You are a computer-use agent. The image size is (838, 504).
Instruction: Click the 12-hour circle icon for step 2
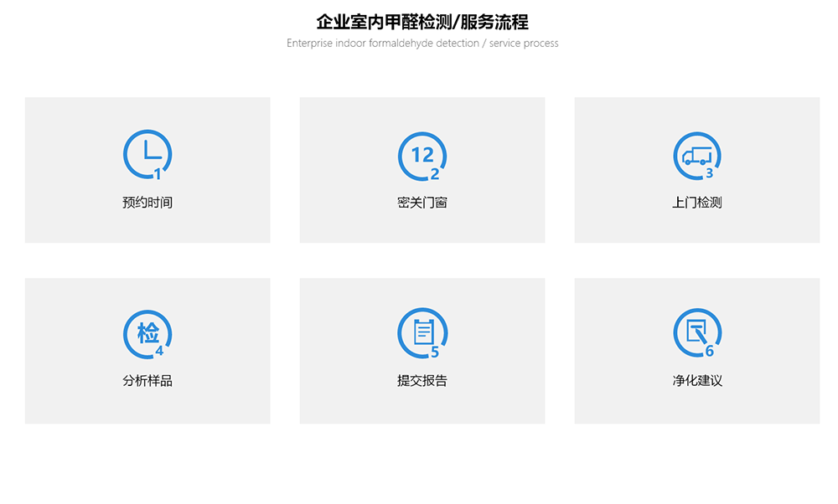tap(422, 157)
